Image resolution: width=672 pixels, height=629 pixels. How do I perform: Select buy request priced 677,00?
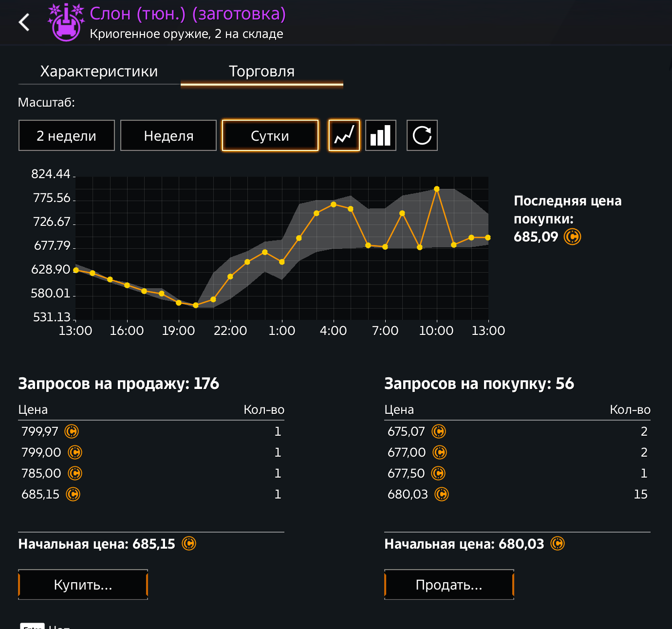(x=517, y=452)
